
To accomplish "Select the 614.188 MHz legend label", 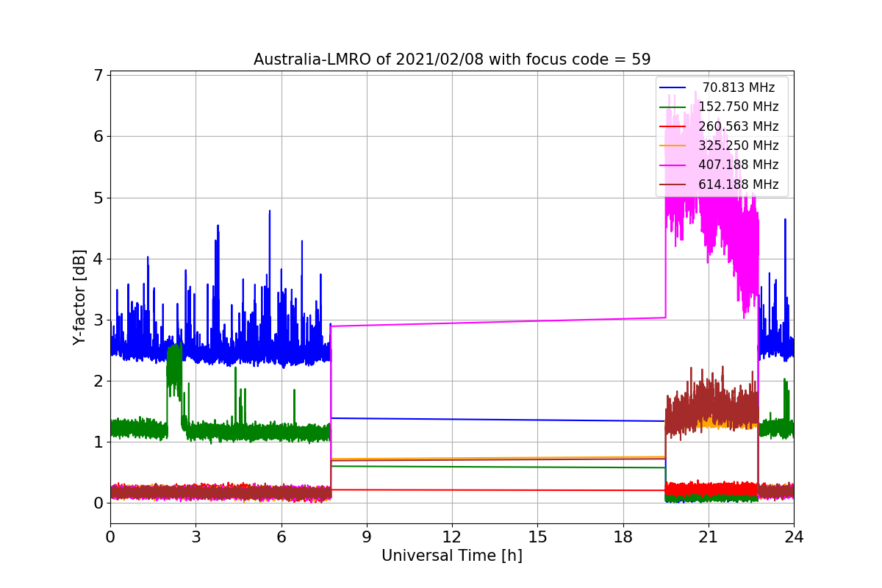I will click(739, 184).
